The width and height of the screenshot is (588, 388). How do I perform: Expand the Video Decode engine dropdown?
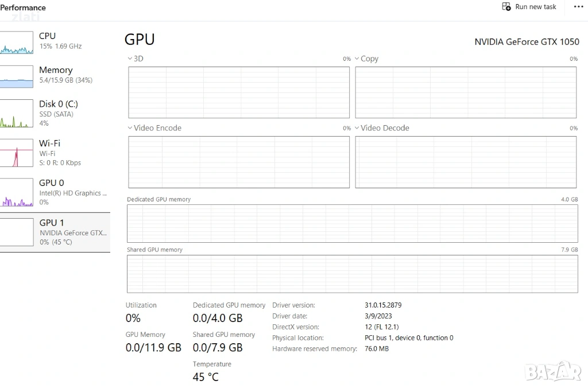(x=357, y=128)
